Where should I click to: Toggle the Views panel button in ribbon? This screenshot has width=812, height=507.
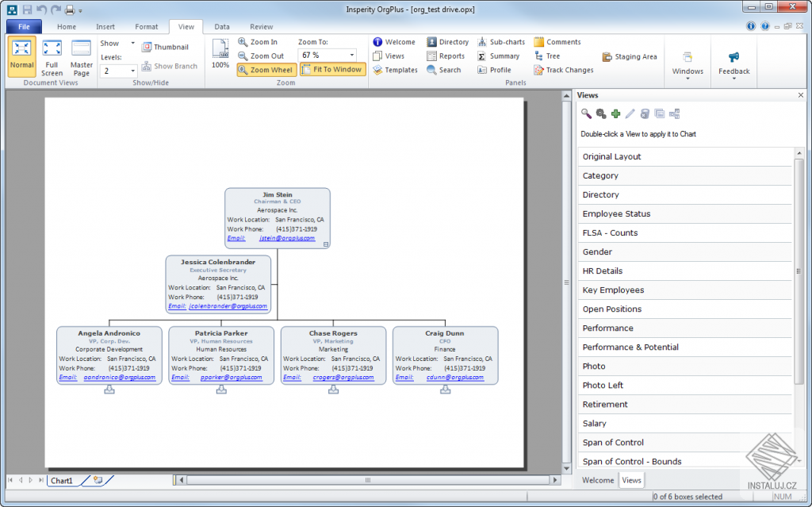click(x=389, y=56)
